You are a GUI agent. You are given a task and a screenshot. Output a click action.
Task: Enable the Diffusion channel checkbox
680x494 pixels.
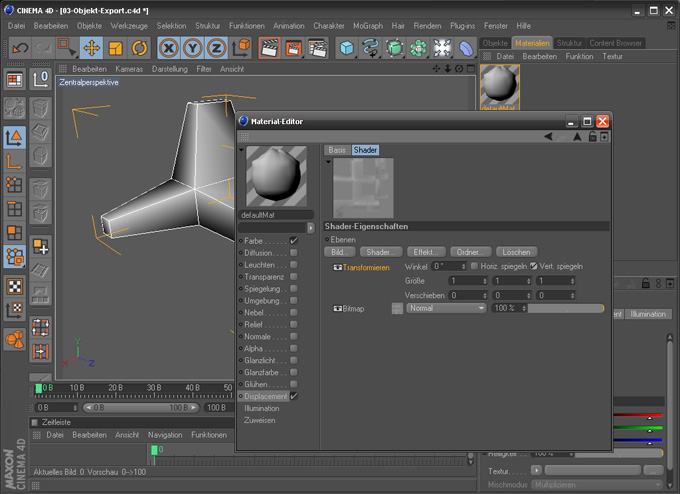(293, 253)
